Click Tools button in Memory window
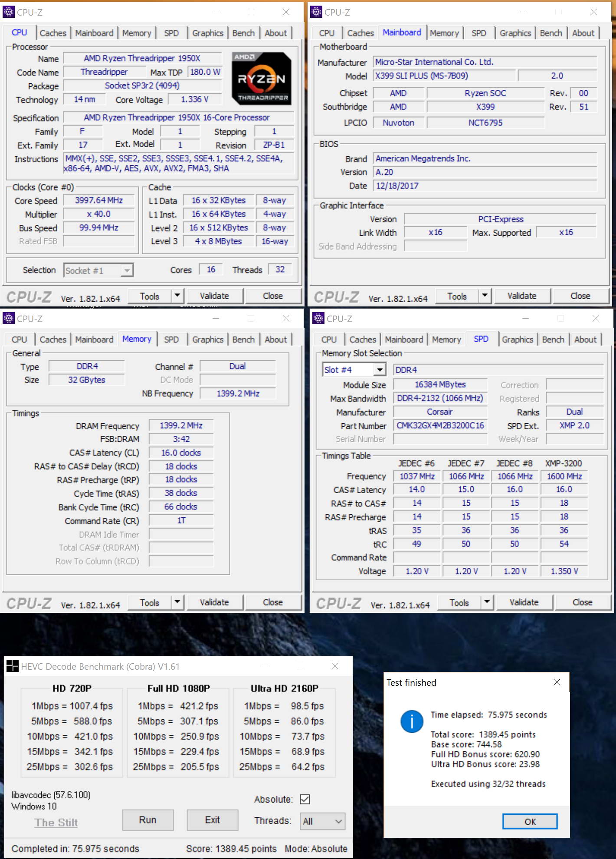 150,602
